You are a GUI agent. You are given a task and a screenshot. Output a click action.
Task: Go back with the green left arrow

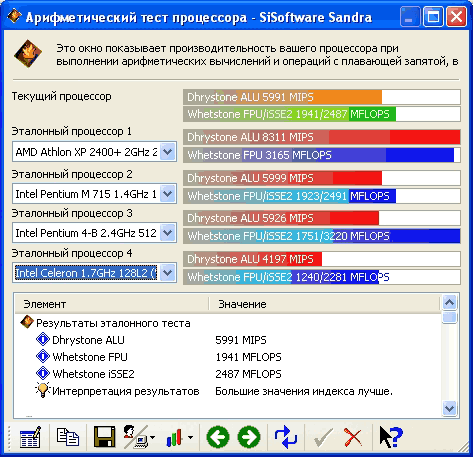[x=218, y=437]
